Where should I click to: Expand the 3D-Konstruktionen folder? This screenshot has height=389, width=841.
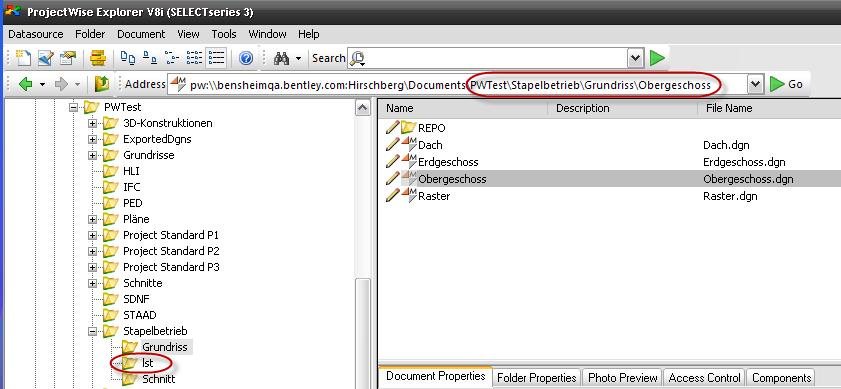[93, 123]
